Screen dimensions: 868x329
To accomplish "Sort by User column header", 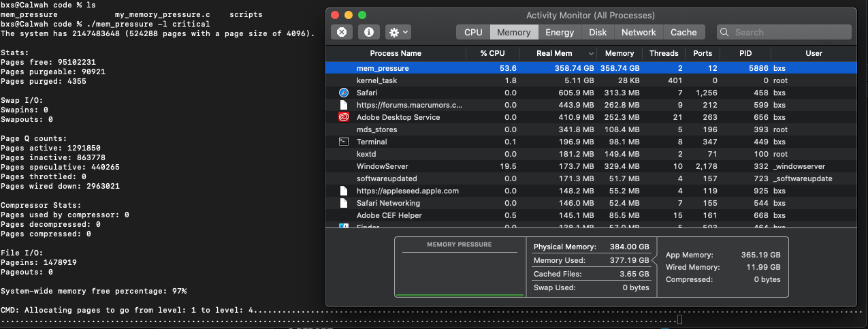I will (814, 53).
